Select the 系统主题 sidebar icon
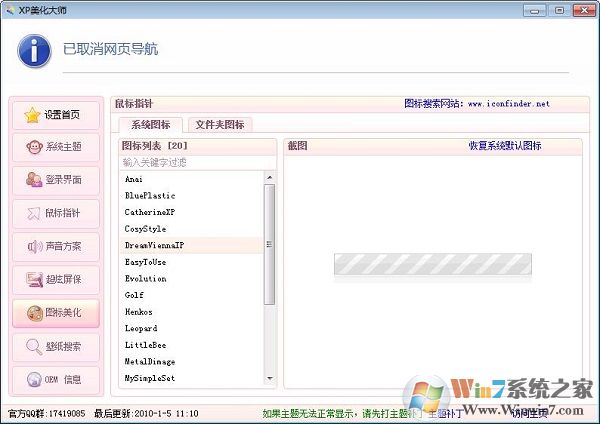 (x=33, y=147)
